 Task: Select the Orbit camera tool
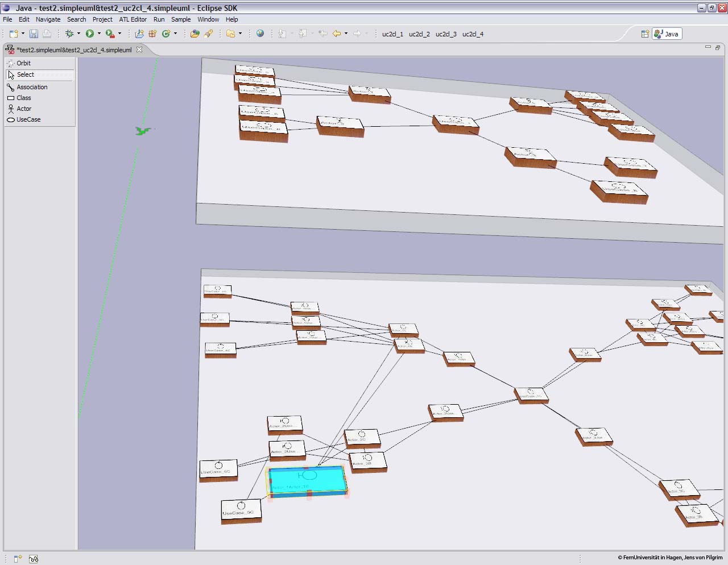[40, 63]
